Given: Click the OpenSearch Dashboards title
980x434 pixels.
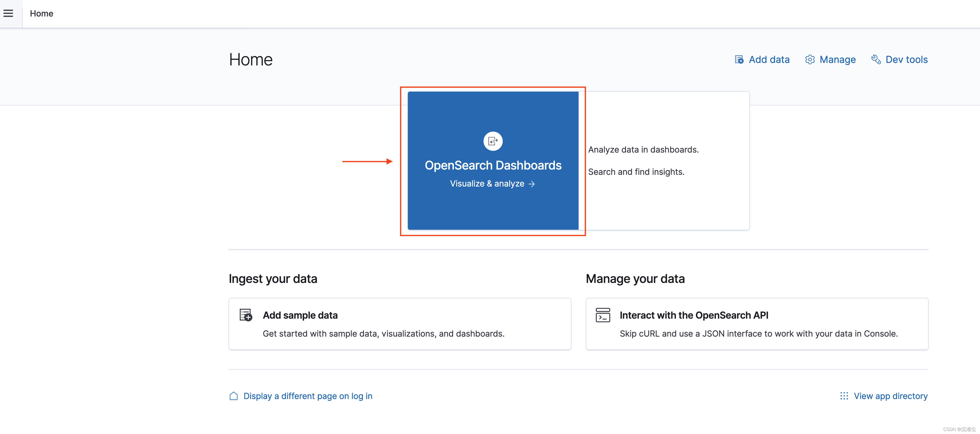Looking at the screenshot, I should [x=493, y=165].
